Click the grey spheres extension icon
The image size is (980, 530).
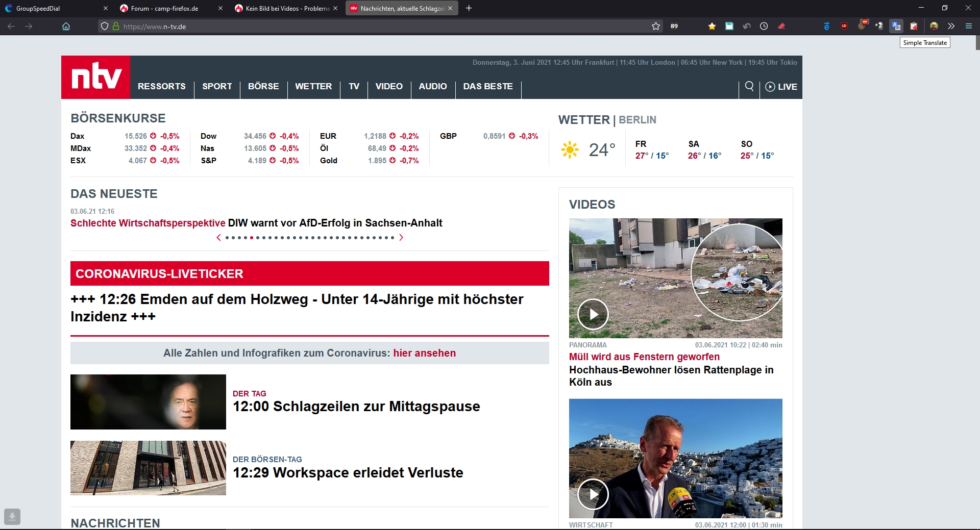[879, 26]
